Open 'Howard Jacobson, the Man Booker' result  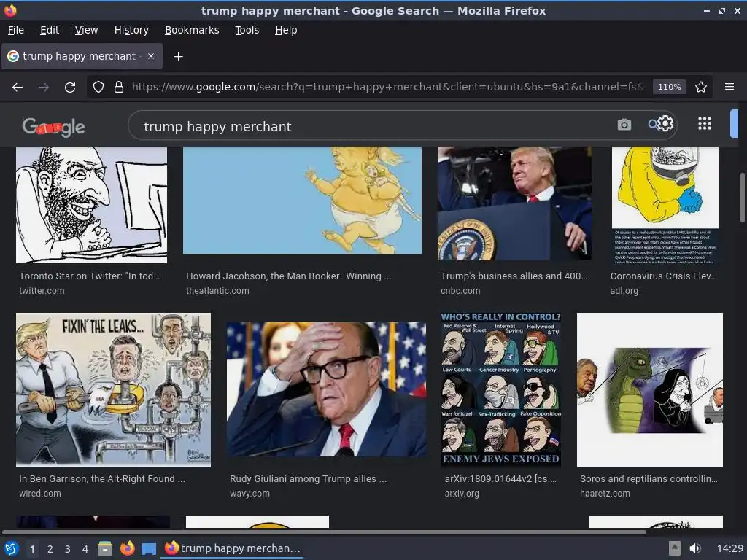(x=289, y=276)
